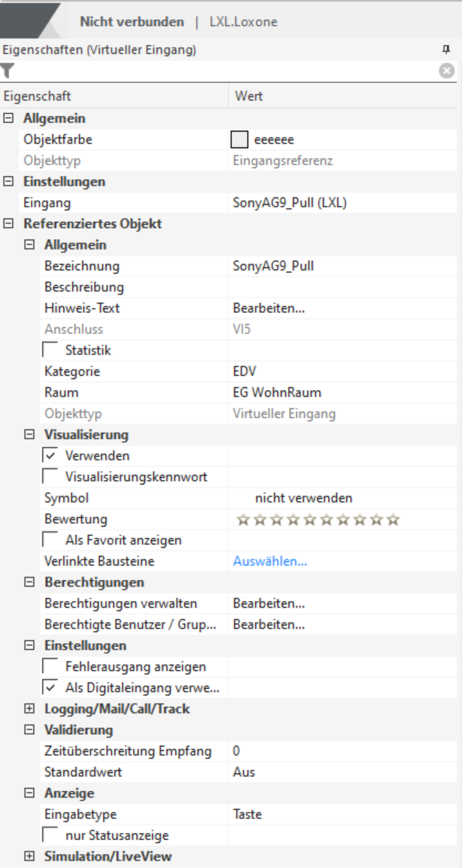Expand the Simulation/LiveView section

click(30, 856)
